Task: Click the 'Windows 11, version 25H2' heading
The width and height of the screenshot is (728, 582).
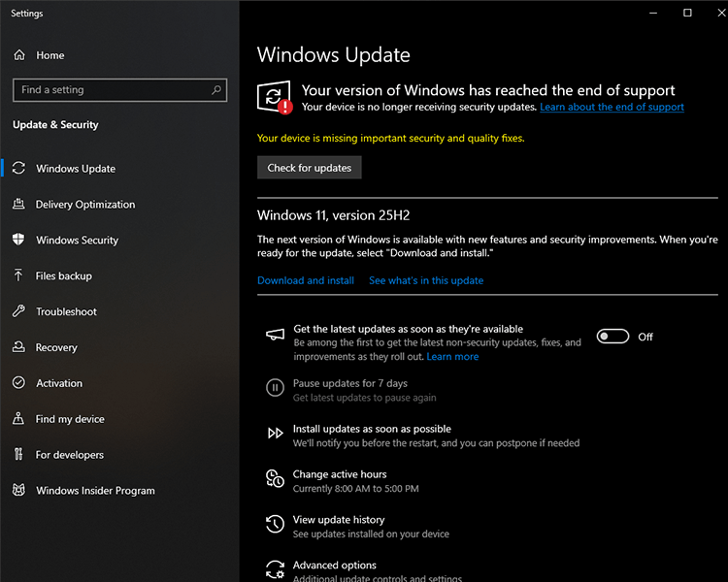Action: (x=333, y=215)
